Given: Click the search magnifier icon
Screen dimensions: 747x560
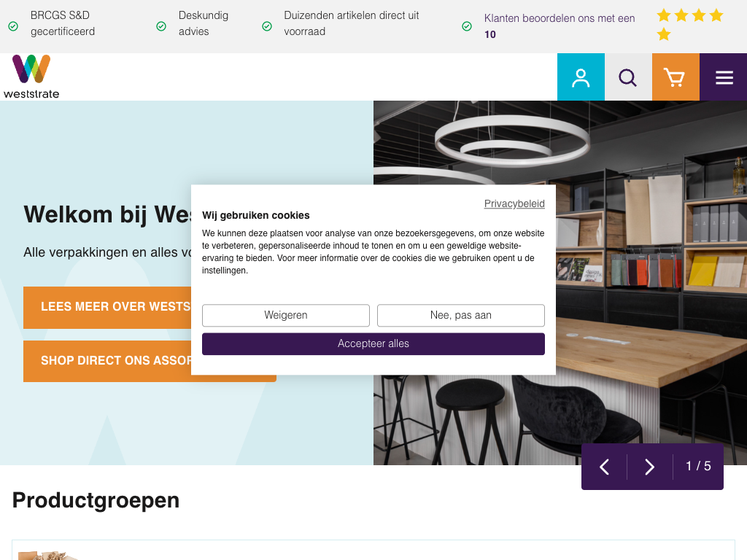Looking at the screenshot, I should pyautogui.click(x=628, y=77).
